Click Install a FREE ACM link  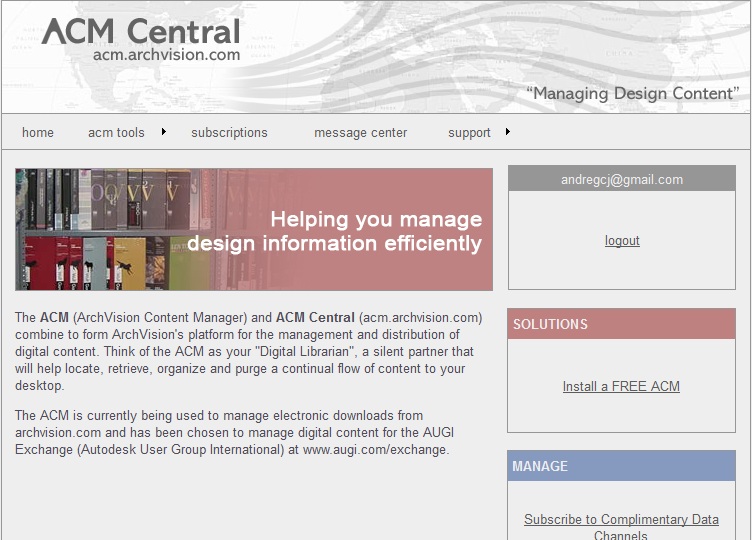[621, 386]
